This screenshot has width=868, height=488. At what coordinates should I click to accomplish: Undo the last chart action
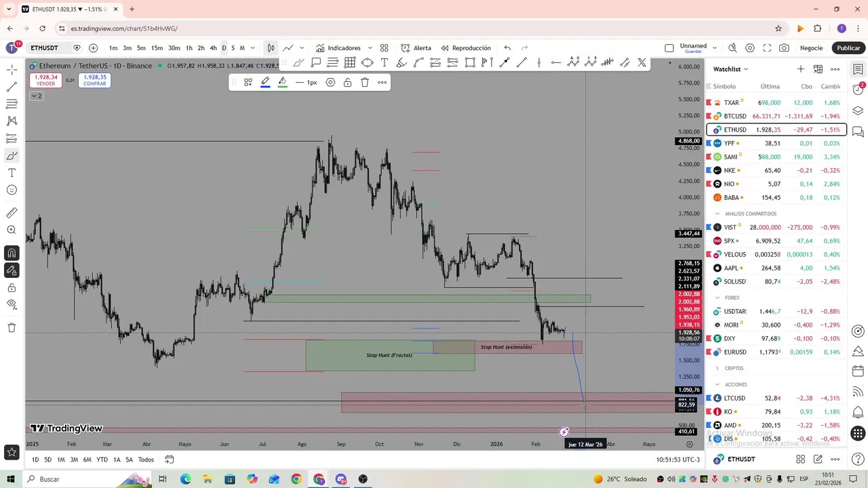tap(507, 48)
